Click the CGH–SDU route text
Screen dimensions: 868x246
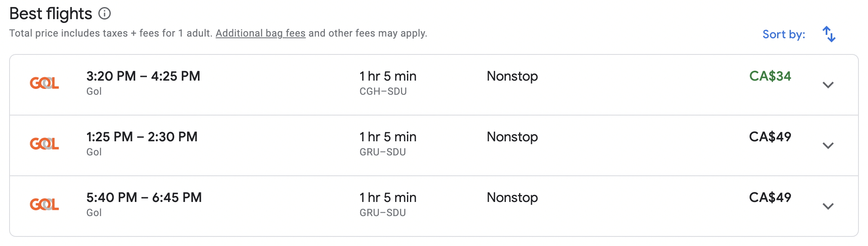[383, 91]
